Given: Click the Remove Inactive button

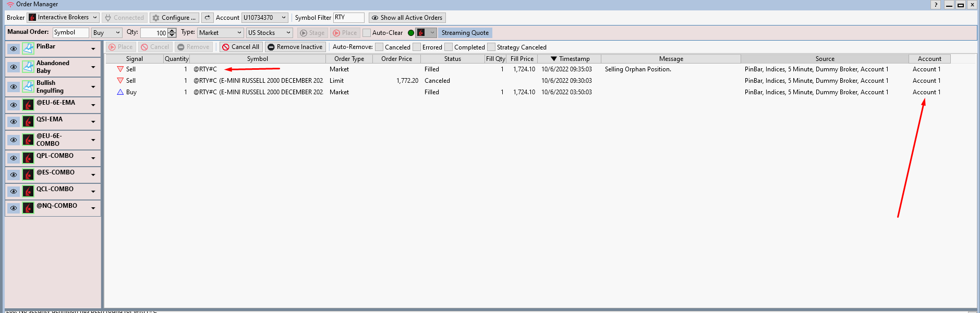Looking at the screenshot, I should 295,47.
